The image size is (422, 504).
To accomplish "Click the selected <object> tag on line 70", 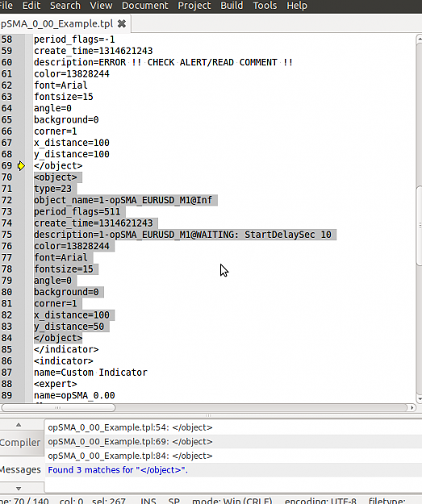I will [x=56, y=177].
